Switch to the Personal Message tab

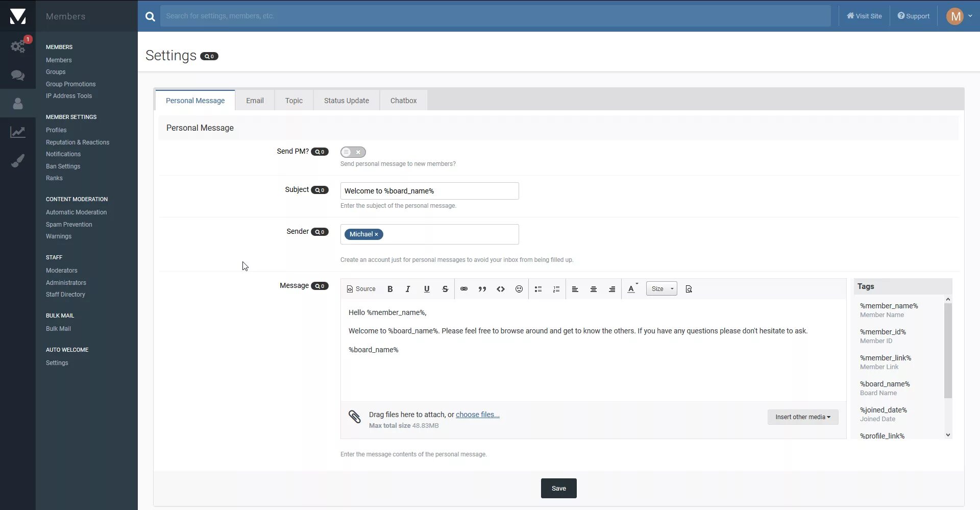tap(195, 101)
